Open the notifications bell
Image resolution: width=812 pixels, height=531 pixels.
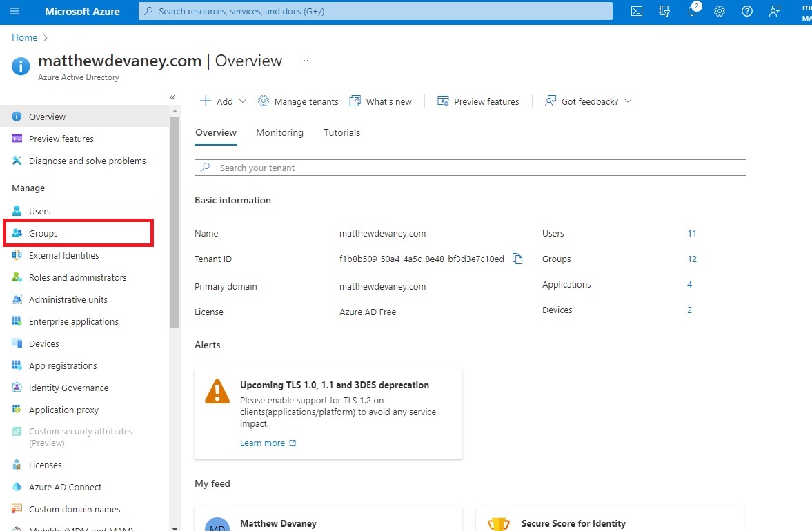point(693,11)
